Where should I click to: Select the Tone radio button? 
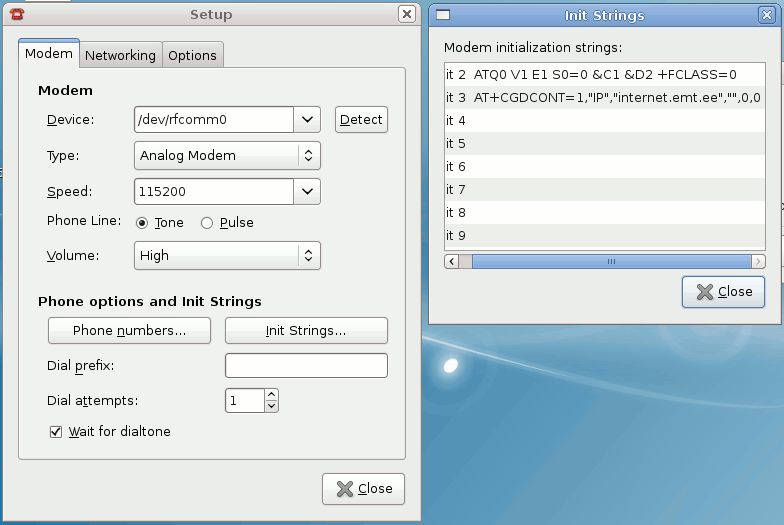142,223
